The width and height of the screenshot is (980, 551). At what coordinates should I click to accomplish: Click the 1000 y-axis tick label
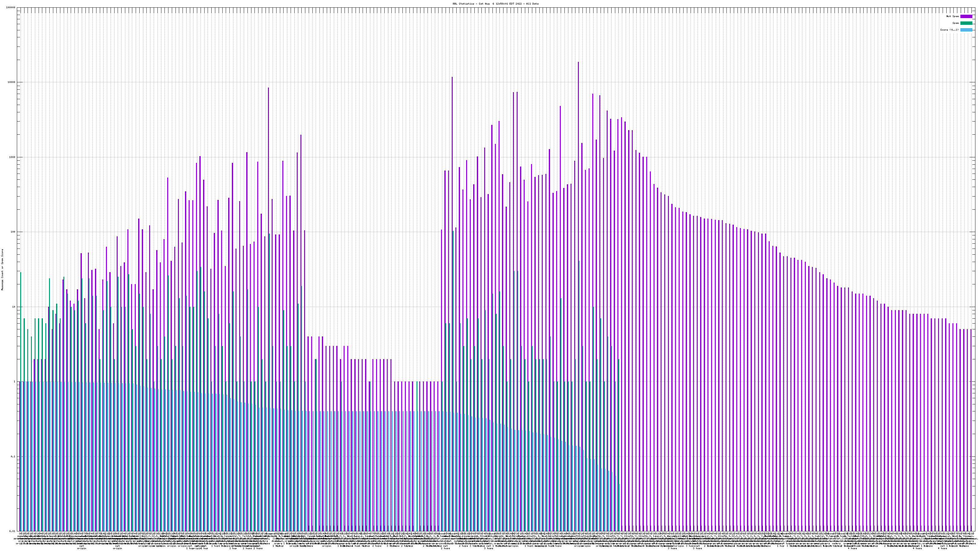13,157
